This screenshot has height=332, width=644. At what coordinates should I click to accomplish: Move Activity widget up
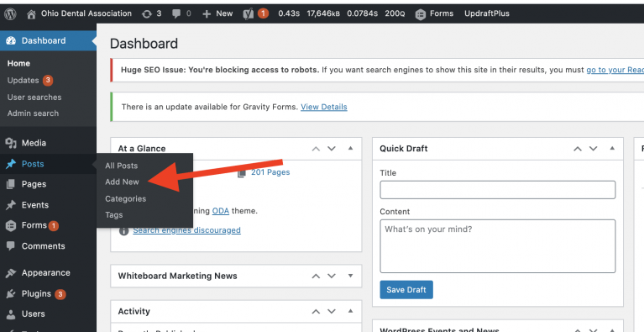(x=316, y=312)
